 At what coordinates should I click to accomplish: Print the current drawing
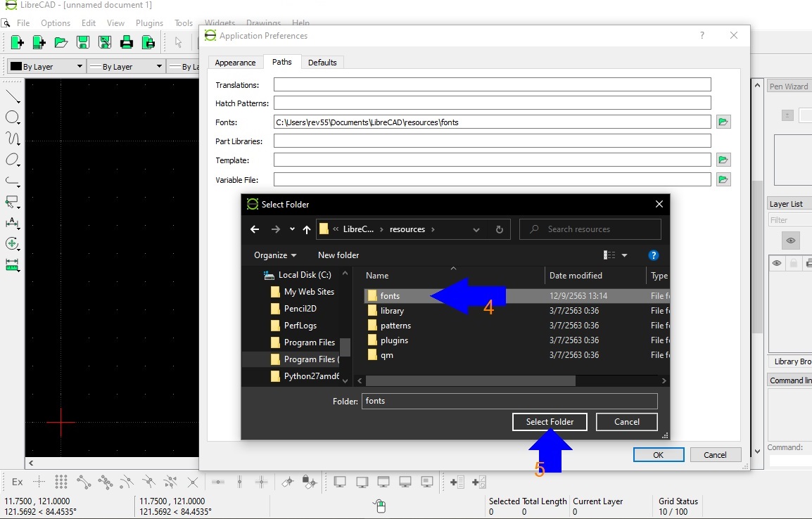click(x=127, y=42)
